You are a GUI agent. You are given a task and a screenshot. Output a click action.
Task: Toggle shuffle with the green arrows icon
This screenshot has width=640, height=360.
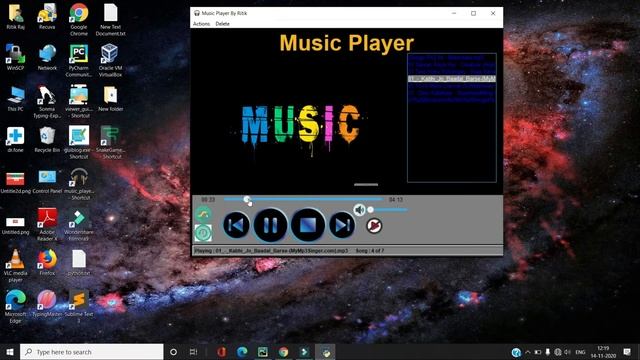click(203, 214)
